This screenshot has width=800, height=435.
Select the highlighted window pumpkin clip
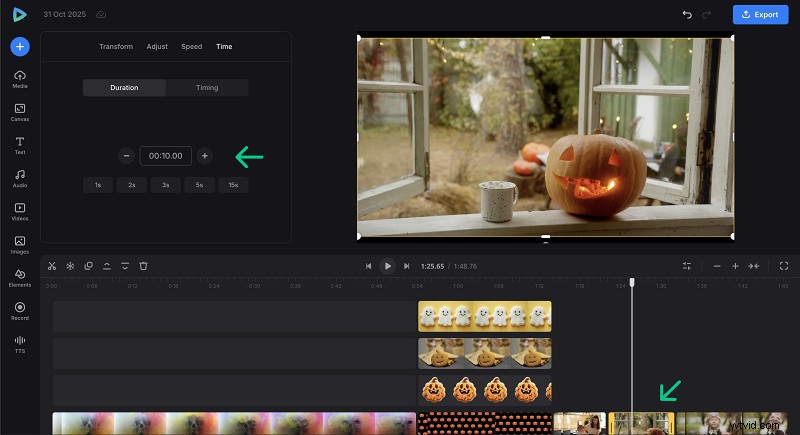[641, 423]
